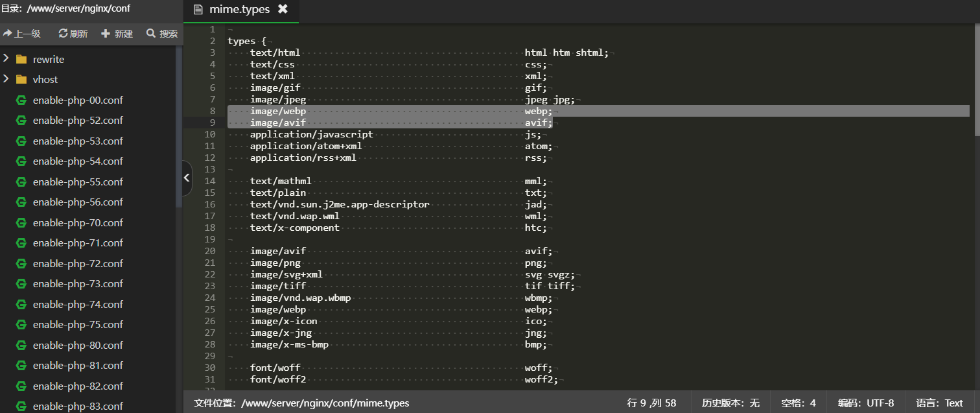Expand the rewrite folder arrow
The height and width of the screenshot is (413, 980).
point(6,59)
